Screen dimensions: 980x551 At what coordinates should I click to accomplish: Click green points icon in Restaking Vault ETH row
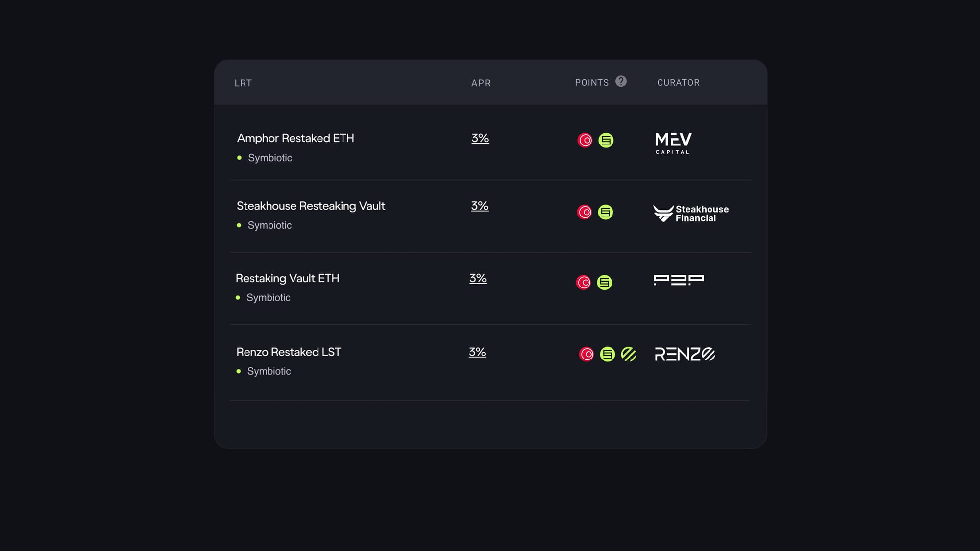click(605, 283)
